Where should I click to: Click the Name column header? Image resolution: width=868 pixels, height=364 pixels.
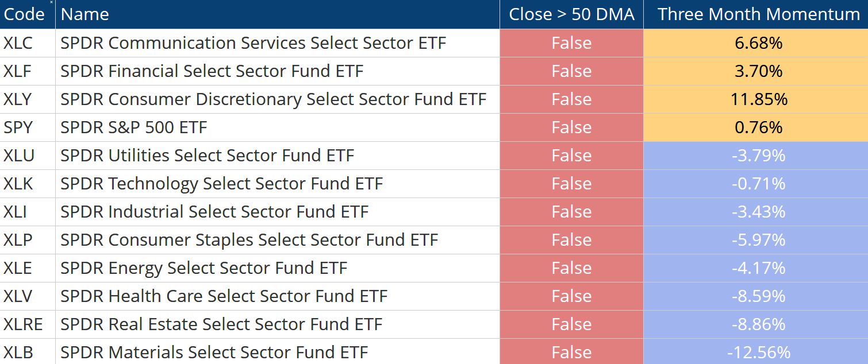pos(85,14)
